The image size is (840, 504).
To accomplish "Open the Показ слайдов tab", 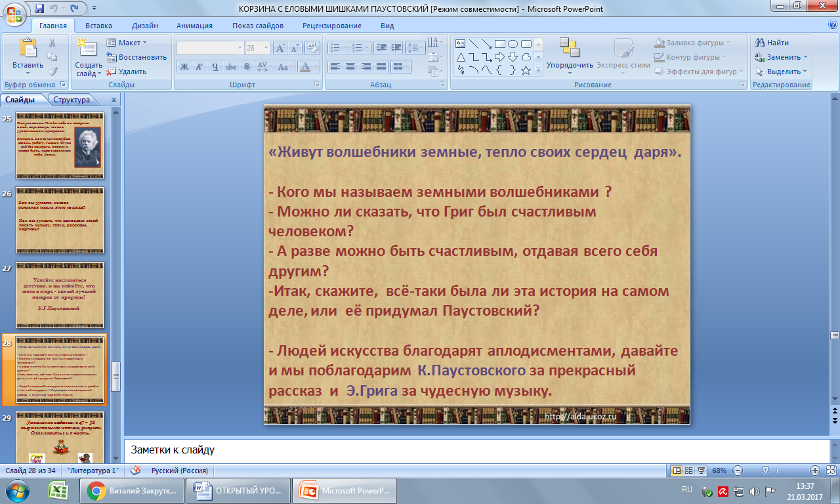I will coord(257,26).
